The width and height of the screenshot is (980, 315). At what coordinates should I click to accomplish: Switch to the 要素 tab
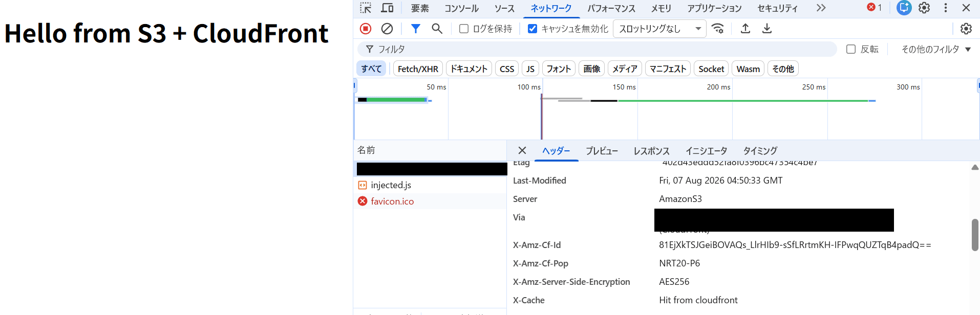420,8
